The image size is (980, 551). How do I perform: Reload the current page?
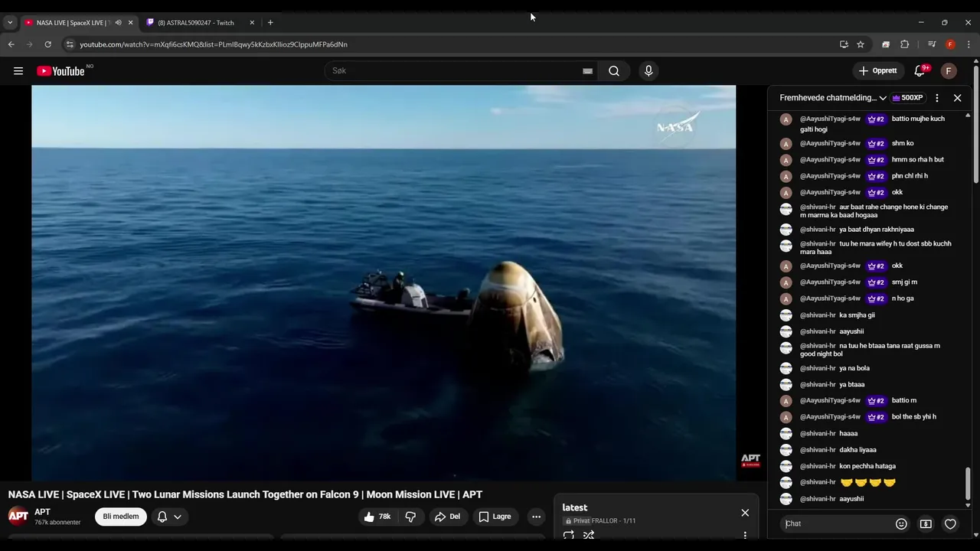pos(47,44)
